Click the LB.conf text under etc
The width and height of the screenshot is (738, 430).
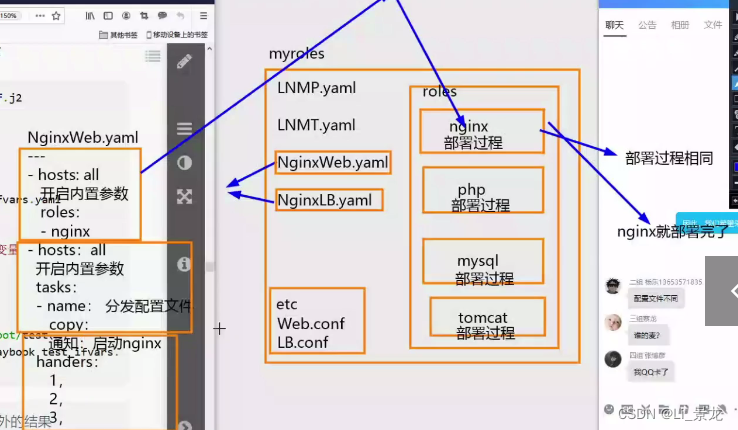pyautogui.click(x=302, y=342)
